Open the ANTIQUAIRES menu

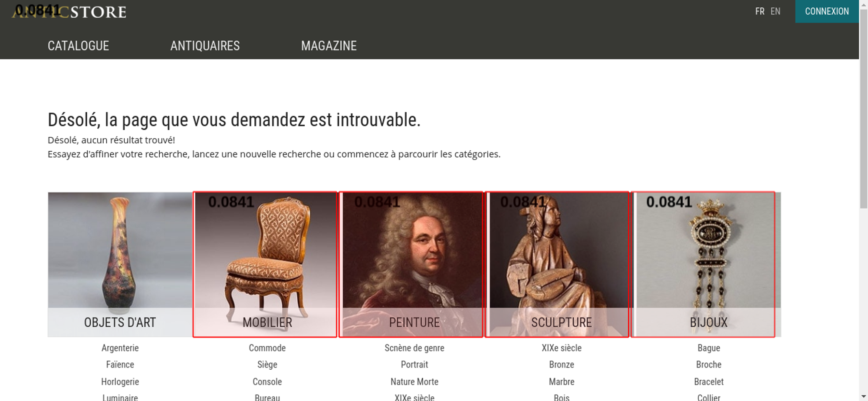pos(205,46)
